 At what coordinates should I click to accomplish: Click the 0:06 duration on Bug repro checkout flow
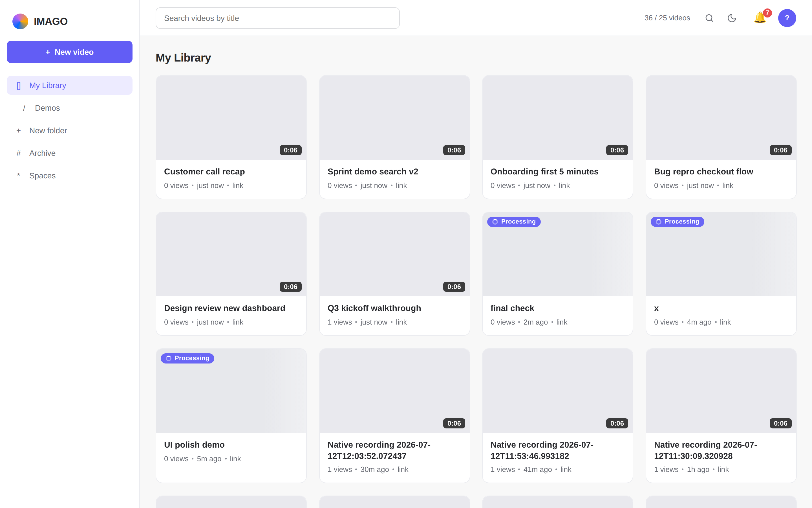tap(780, 150)
